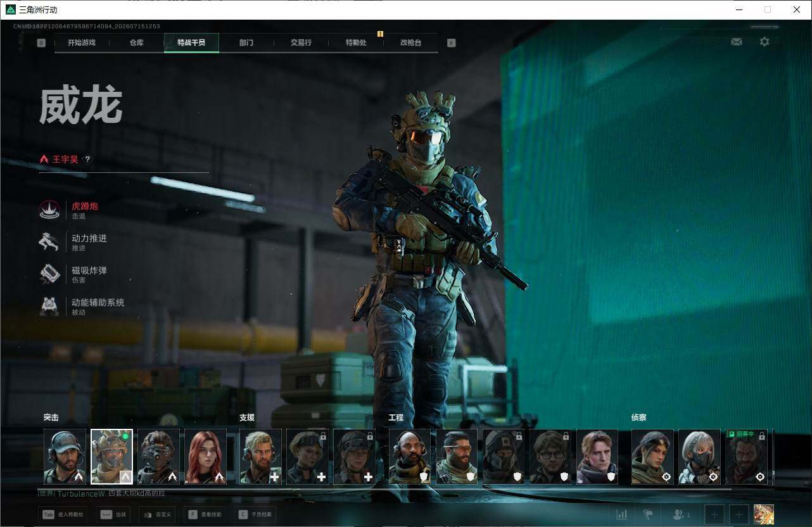Select the red-haired assault operator portrait

click(205, 457)
